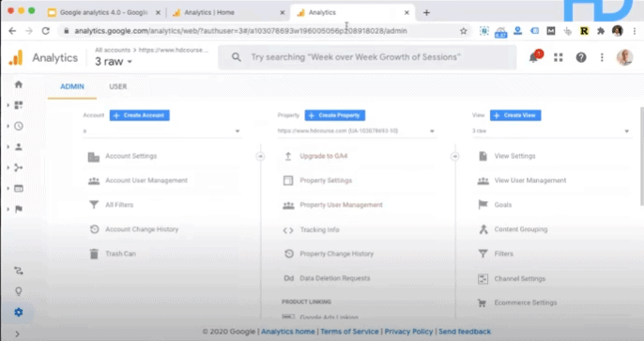Open the Realtime clock icon in sidebar

coord(19,126)
